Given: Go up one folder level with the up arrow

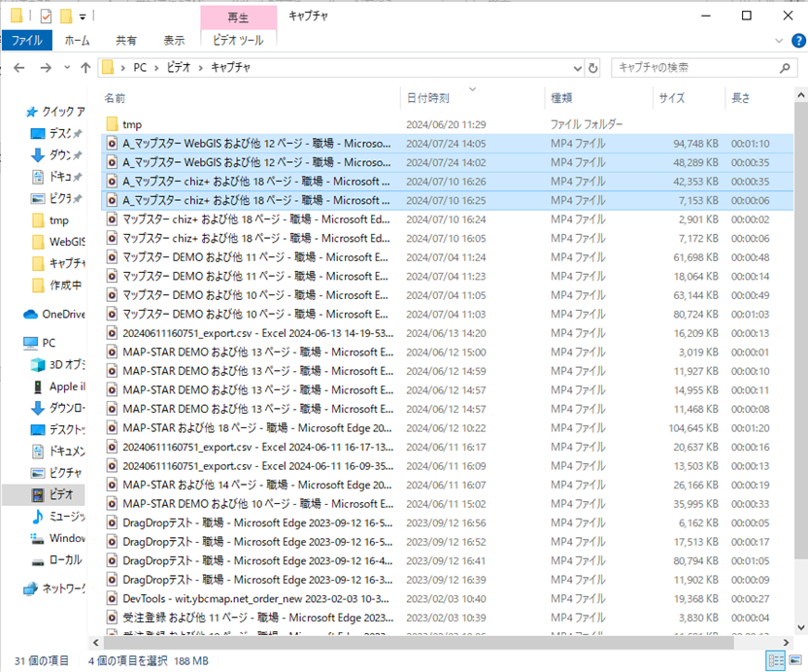Looking at the screenshot, I should pos(85,68).
